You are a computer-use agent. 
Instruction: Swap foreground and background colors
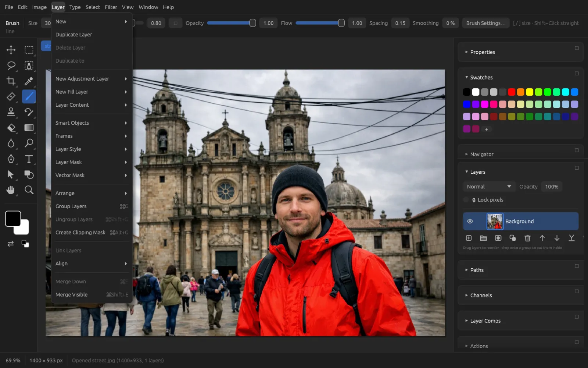11,244
